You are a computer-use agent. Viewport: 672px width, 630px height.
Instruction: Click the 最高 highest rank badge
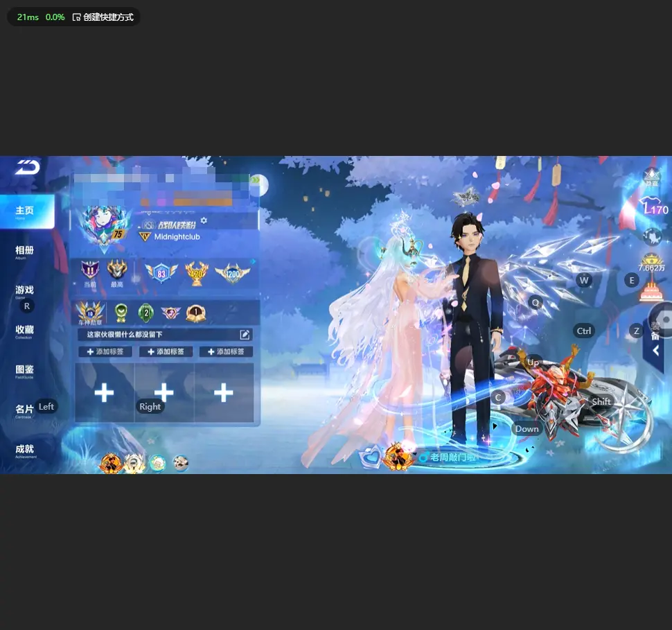tap(116, 273)
